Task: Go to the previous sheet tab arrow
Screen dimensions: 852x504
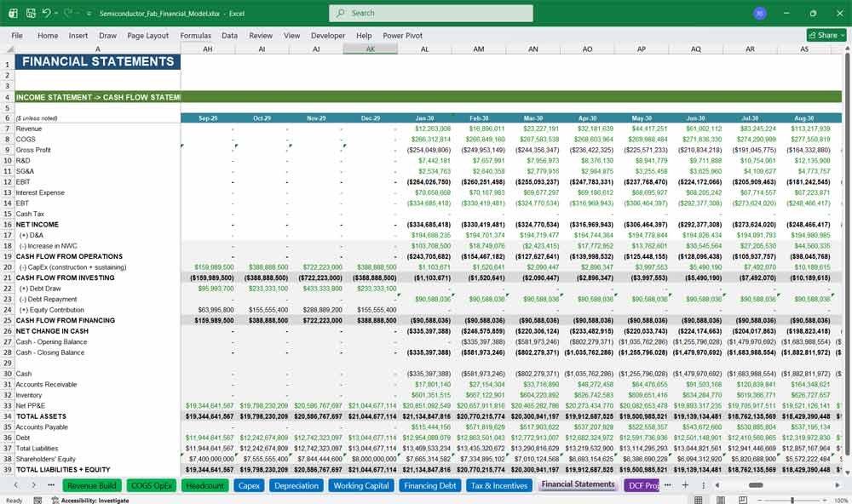Action: point(15,485)
